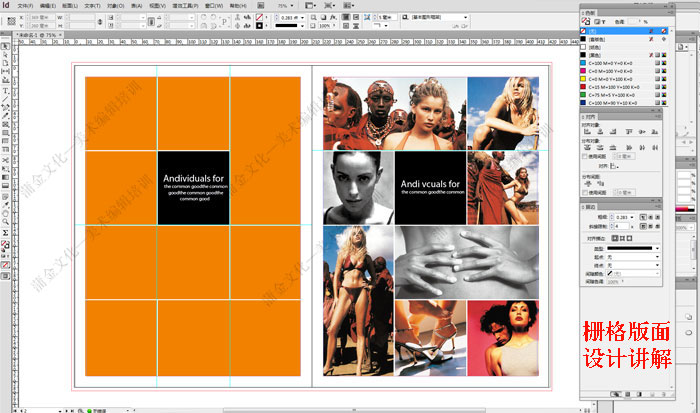This screenshot has width=700, height=413.
Task: Select the C=0 M=100 Y=0 K=0 magenta swatch
Action: point(625,71)
